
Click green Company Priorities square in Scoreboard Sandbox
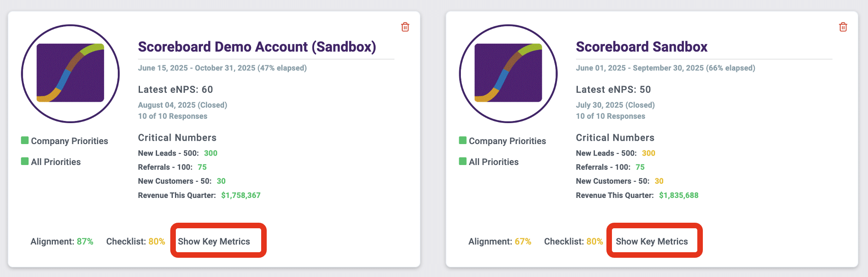pos(463,140)
